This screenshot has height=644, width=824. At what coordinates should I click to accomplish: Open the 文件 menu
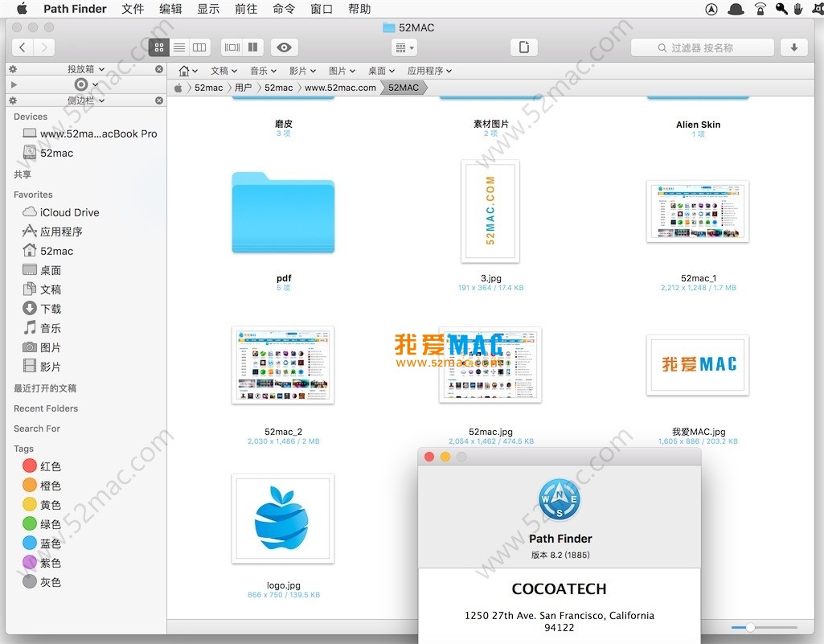coord(133,9)
